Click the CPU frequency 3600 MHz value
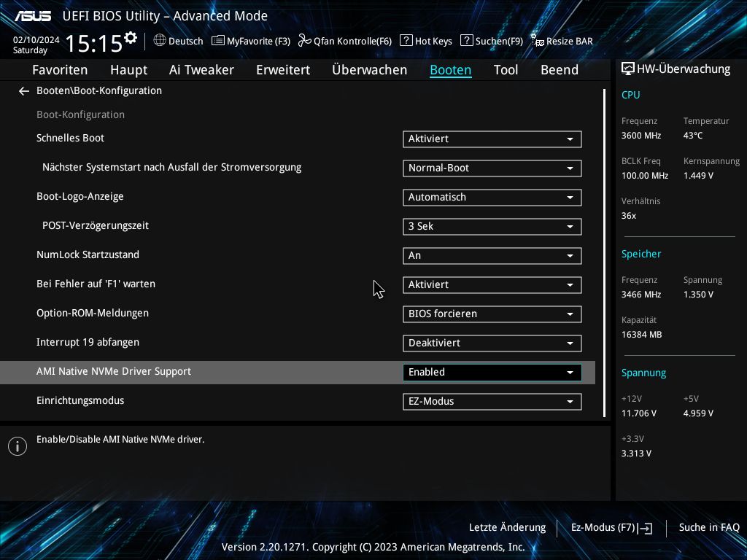747x560 pixels. pyautogui.click(x=641, y=136)
